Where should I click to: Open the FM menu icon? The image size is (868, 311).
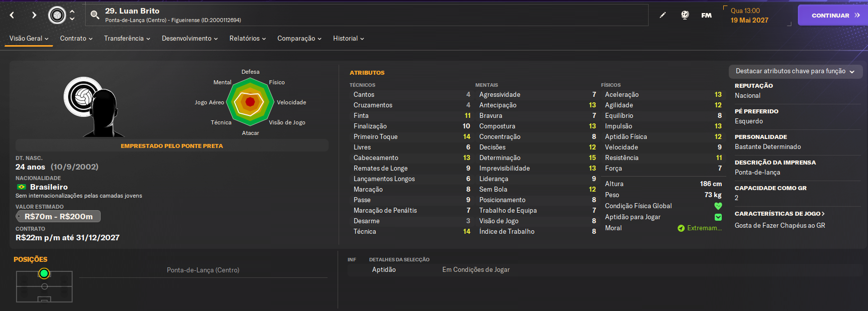click(706, 15)
